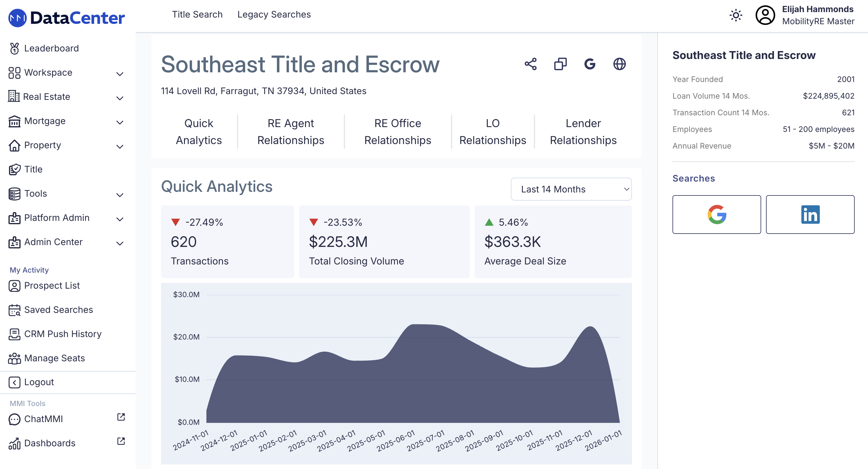This screenshot has height=469, width=868.
Task: Open CRM Push History icon
Action: click(15, 334)
